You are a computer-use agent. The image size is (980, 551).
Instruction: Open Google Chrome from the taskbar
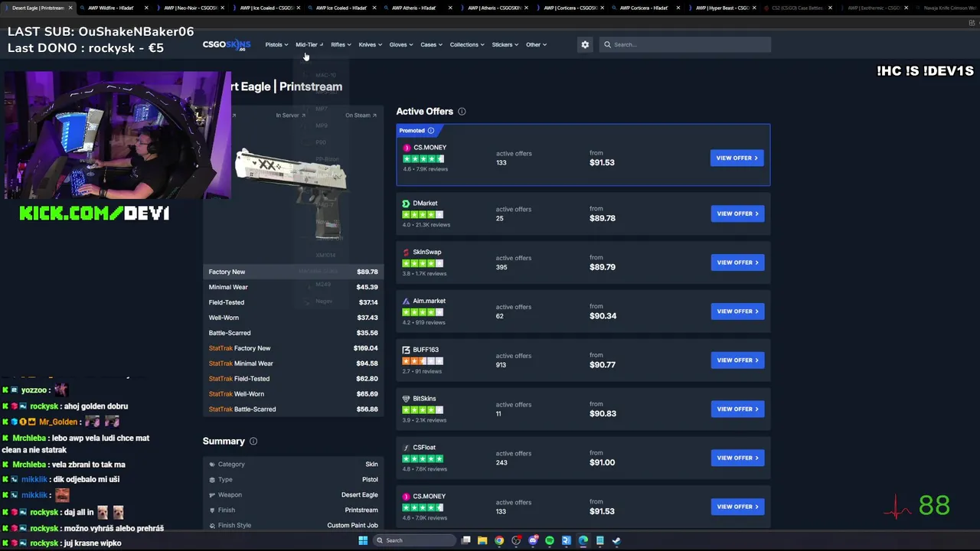(499, 540)
